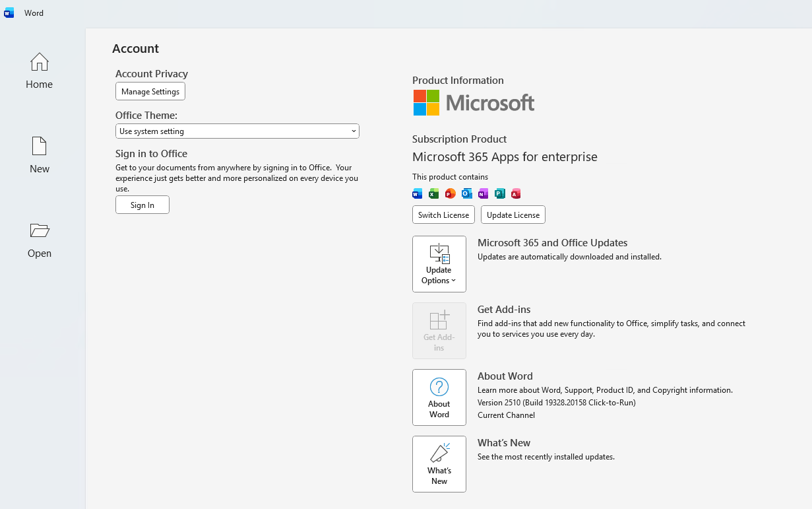This screenshot has width=812, height=509.
Task: Expand the Update Options menu button
Action: click(439, 264)
